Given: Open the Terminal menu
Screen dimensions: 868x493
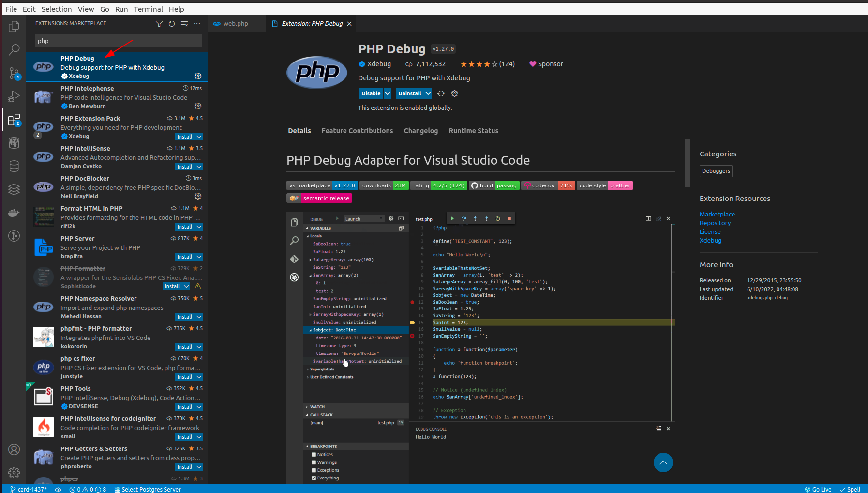Looking at the screenshot, I should [149, 9].
